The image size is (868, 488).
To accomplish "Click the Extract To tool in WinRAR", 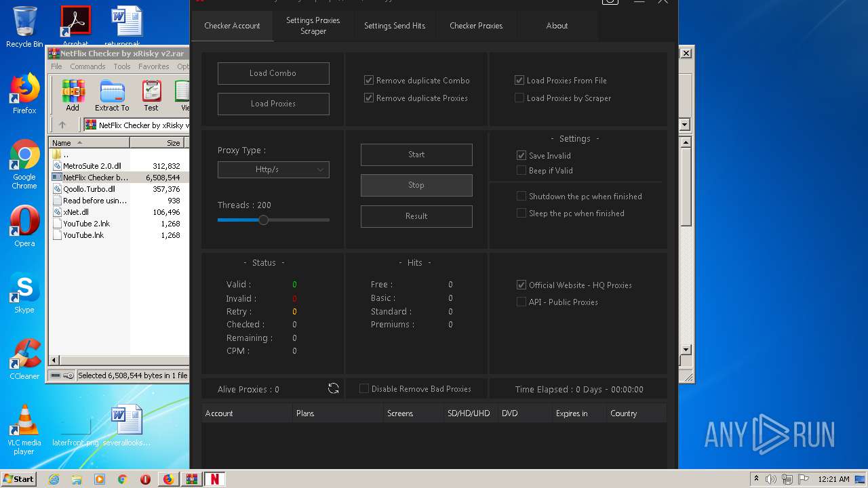I will pos(112,96).
